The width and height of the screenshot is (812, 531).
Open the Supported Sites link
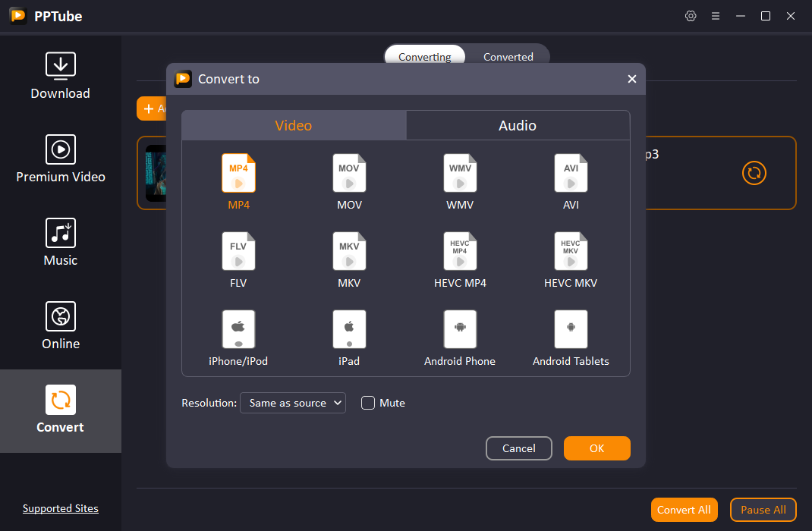[61, 508]
